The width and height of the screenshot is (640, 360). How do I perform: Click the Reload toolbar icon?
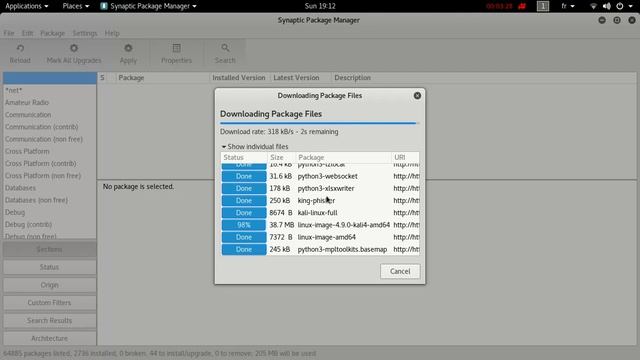tap(20, 48)
